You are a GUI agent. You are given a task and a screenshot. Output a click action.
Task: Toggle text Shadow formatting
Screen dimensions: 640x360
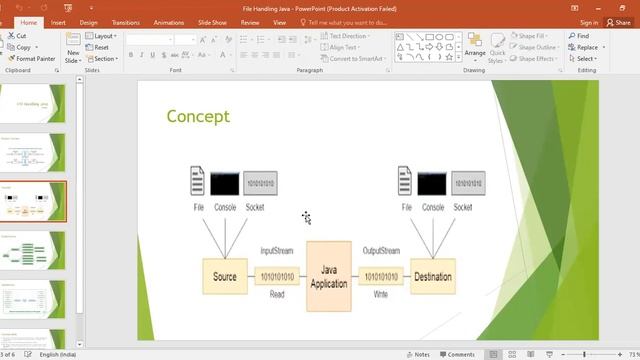tap(164, 55)
